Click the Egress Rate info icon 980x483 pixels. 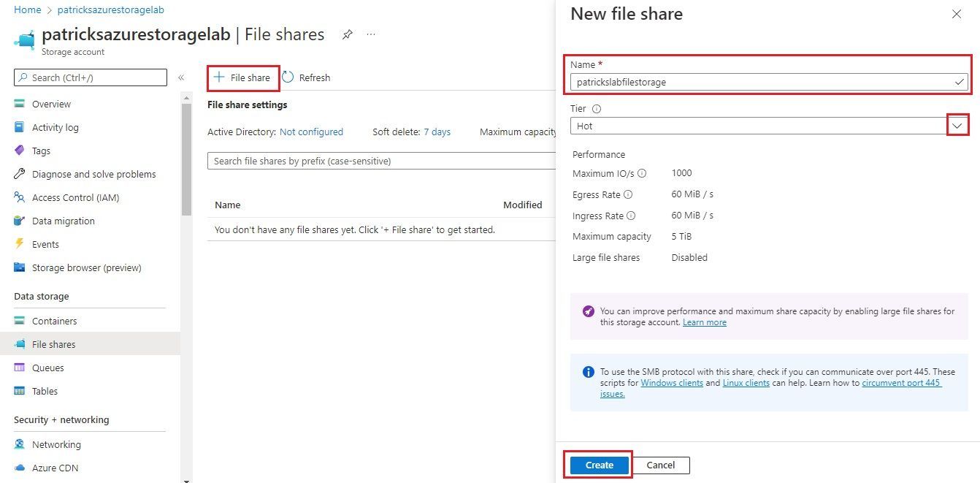coord(628,195)
